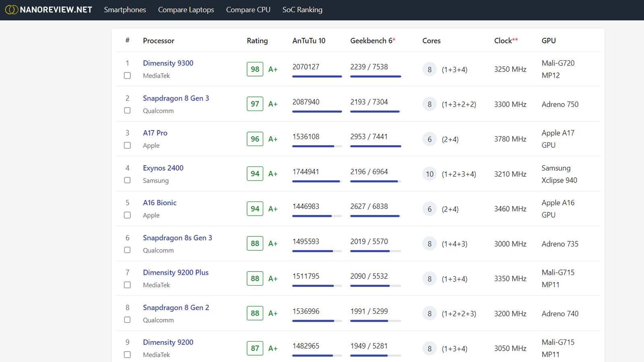
Task: Sort by AnTuTu 10 column header
Action: pos(309,41)
